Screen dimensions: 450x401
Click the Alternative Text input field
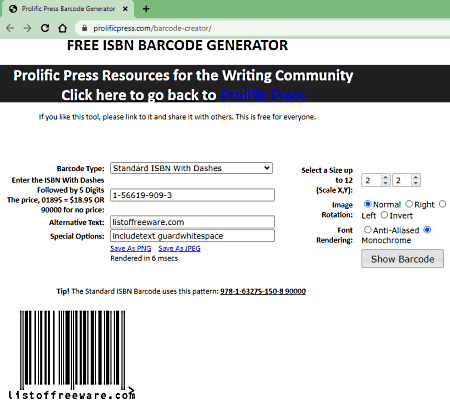192,222
